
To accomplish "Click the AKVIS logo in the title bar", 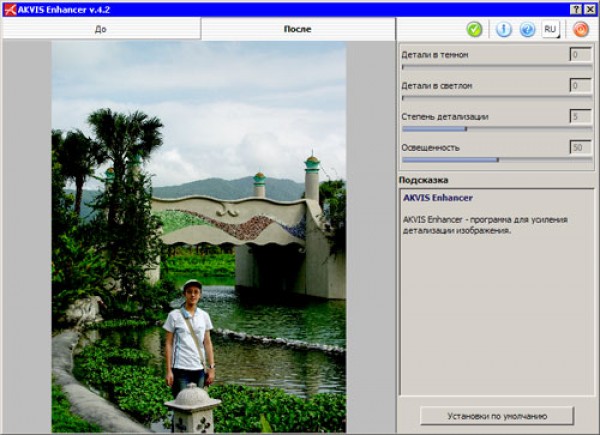I will (x=10, y=10).
